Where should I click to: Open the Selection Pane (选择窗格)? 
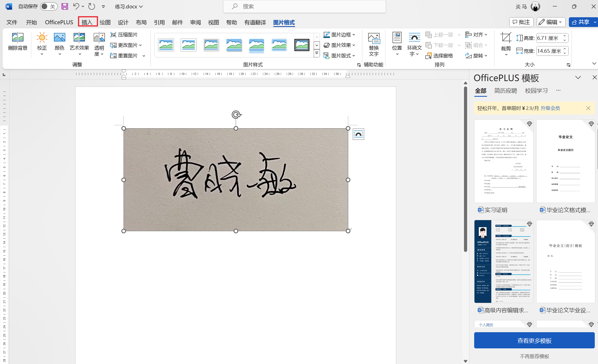439,56
